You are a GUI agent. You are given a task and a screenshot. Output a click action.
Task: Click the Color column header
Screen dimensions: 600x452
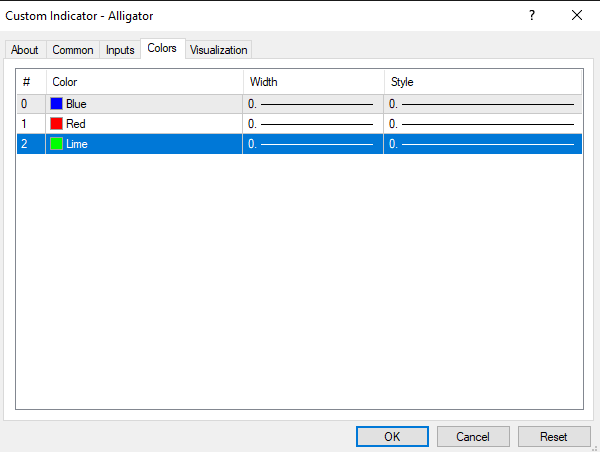pos(143,82)
